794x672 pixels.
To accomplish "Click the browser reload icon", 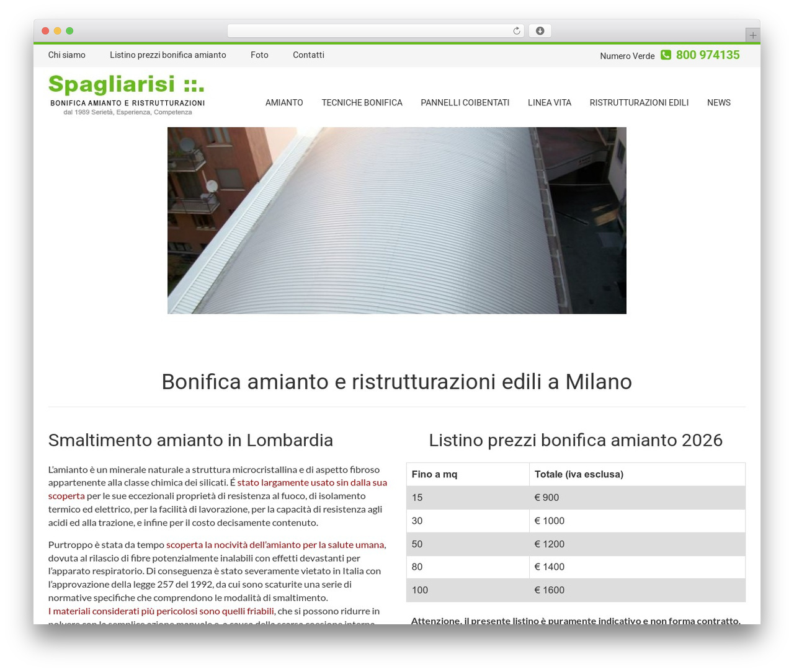I will 516,31.
